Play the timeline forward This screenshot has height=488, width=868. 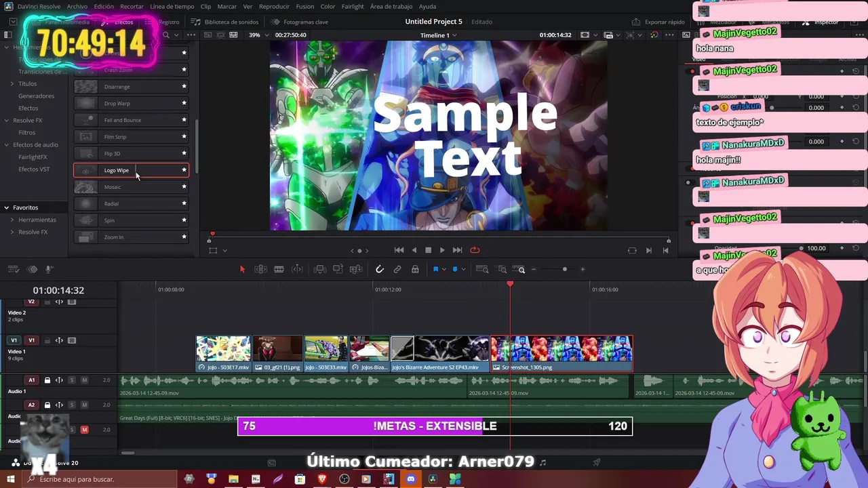click(x=442, y=250)
